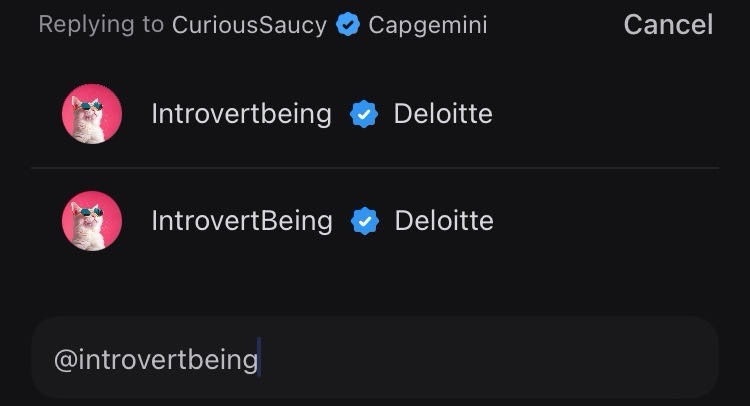This screenshot has height=406, width=750.
Task: Click empty space right of the typed mention
Action: point(480,359)
